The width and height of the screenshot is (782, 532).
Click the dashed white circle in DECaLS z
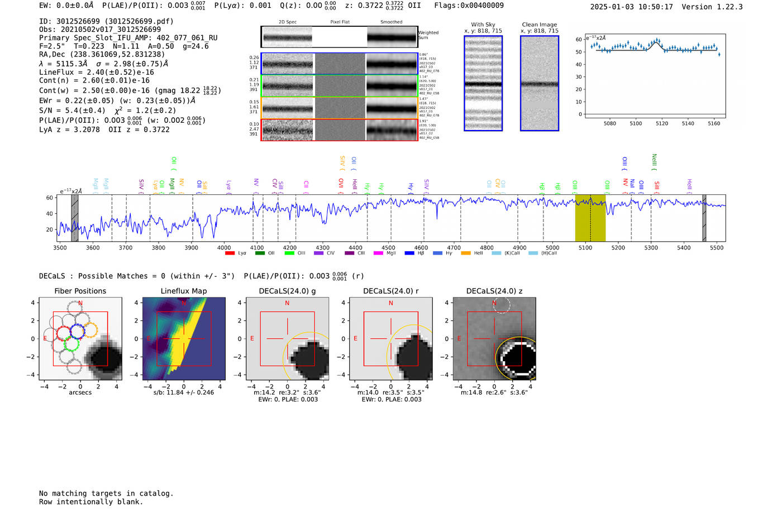point(502,305)
